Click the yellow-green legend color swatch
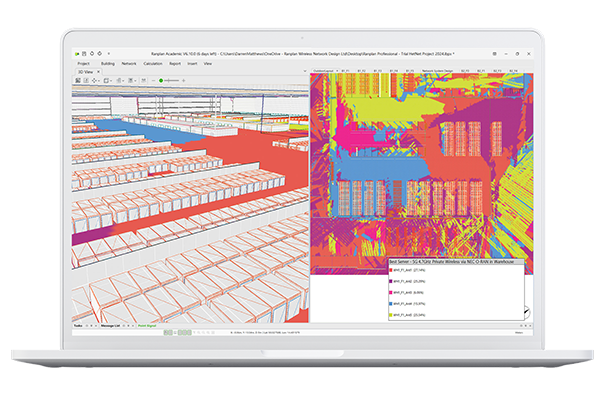This screenshot has height=394, width=604. (391, 315)
